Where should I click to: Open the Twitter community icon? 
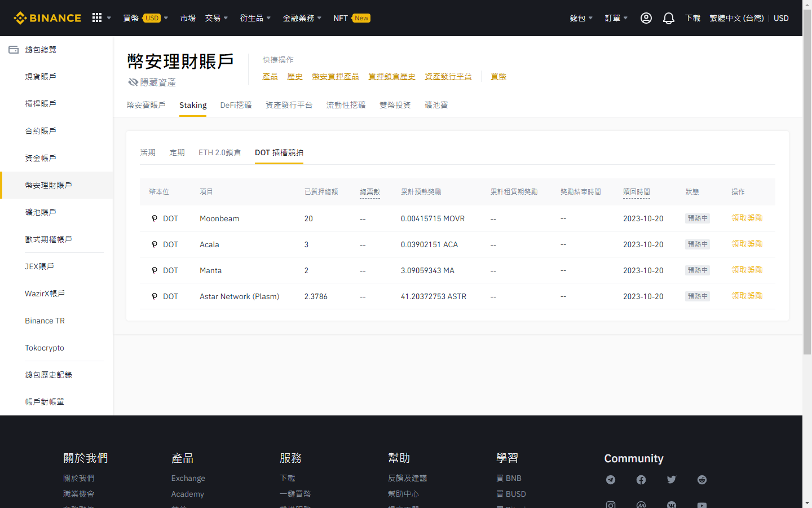[x=672, y=480]
